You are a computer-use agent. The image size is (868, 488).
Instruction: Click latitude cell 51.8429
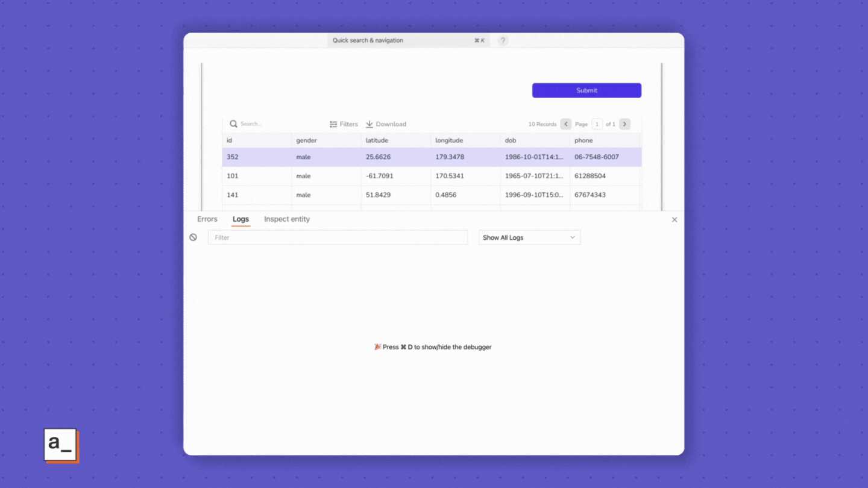378,195
